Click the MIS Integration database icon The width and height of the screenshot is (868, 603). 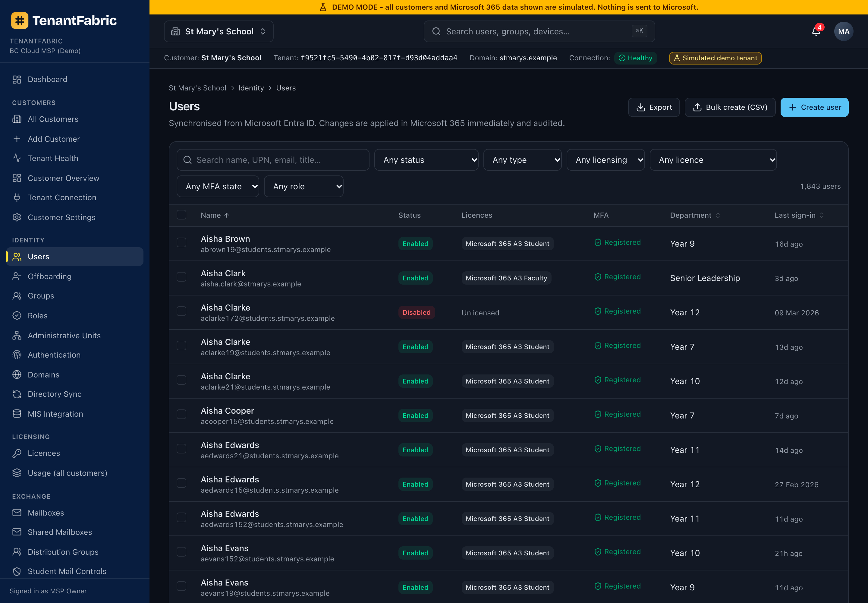[17, 414]
